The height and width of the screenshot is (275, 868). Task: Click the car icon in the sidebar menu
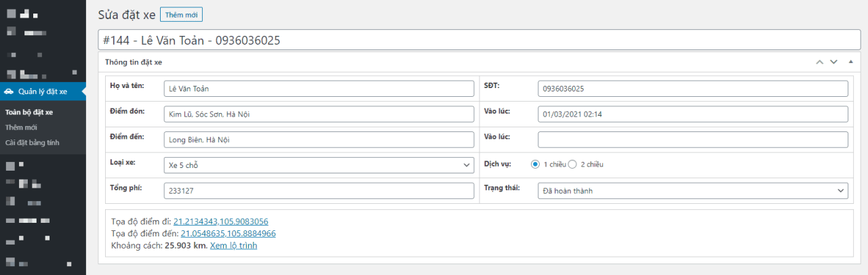(x=9, y=91)
